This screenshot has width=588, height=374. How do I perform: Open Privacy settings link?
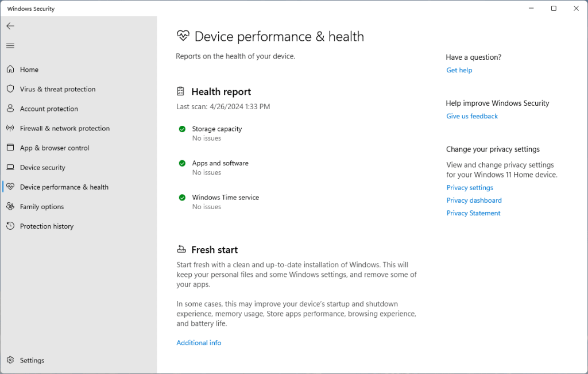pyautogui.click(x=470, y=187)
